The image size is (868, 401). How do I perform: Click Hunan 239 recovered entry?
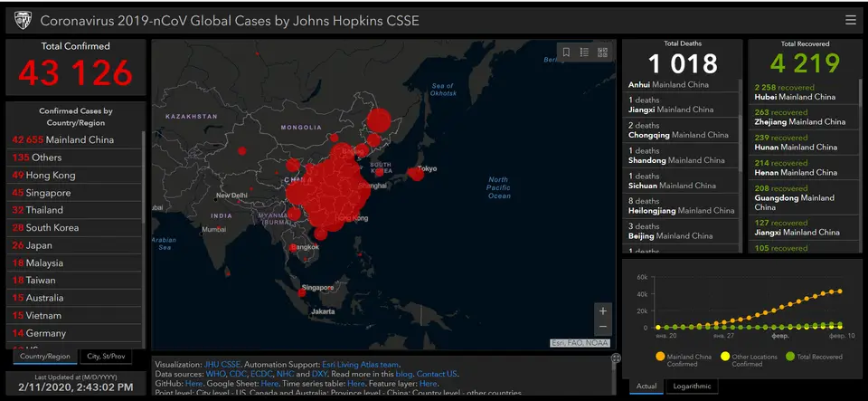806,142
